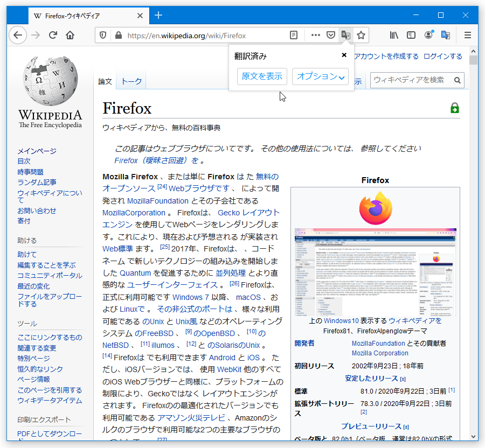Click the page scrollbar up arrow

pyautogui.click(x=473, y=51)
